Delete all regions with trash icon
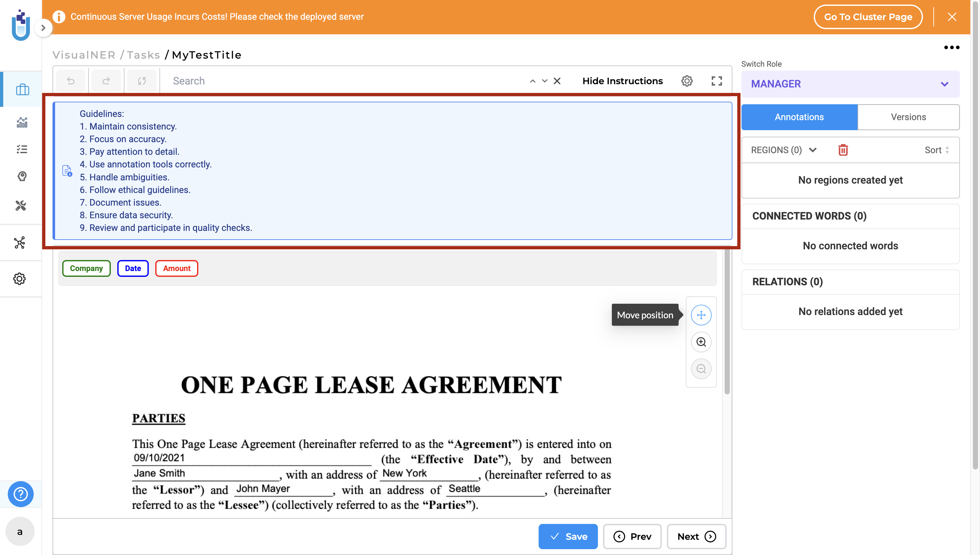Viewport: 980px width, 555px height. coord(843,150)
